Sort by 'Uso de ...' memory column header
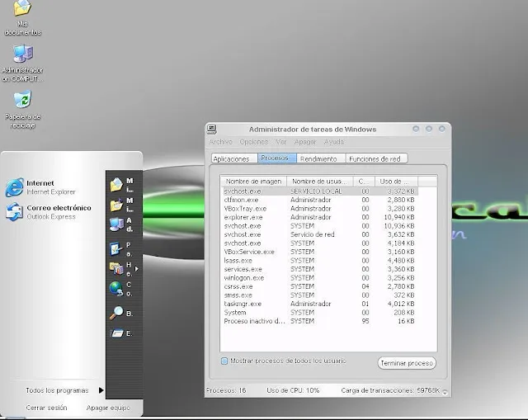Image resolution: width=528 pixels, height=420 pixels. [x=396, y=182]
